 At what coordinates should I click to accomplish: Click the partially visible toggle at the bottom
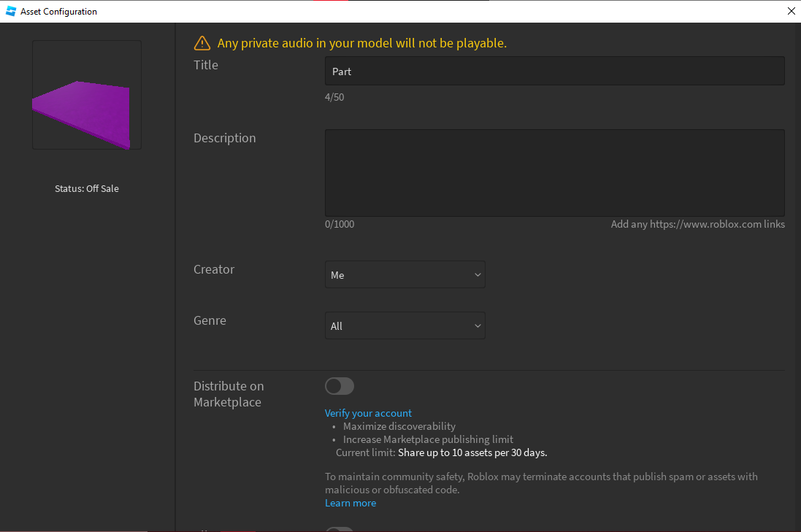pos(339,529)
